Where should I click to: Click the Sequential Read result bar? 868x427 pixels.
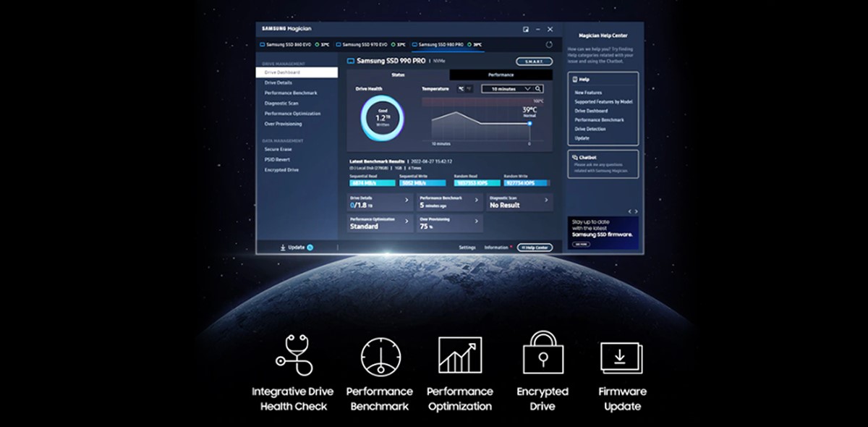coord(373,184)
